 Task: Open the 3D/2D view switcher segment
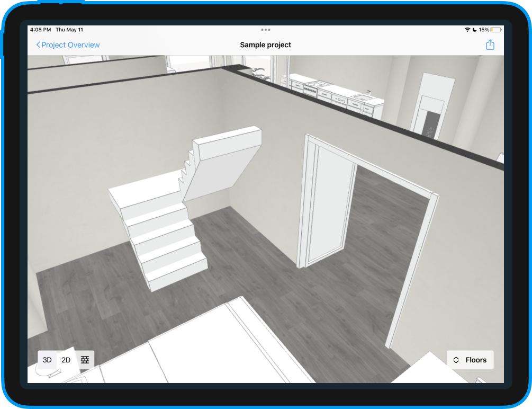tap(56, 360)
